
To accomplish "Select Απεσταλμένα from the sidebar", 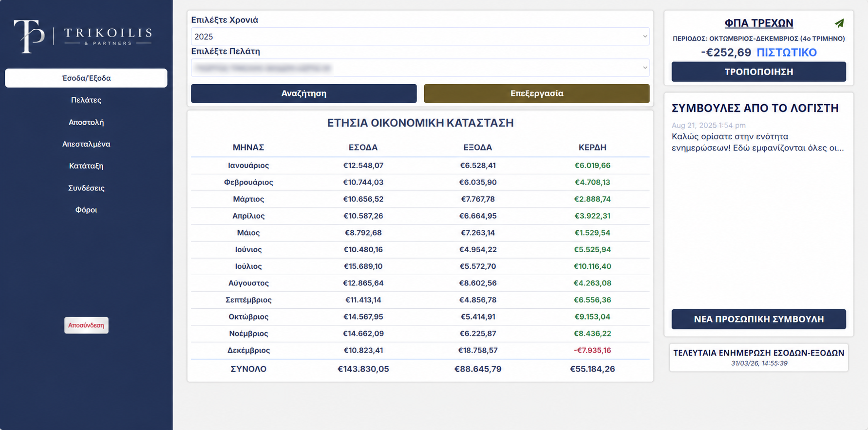I will coord(86,144).
